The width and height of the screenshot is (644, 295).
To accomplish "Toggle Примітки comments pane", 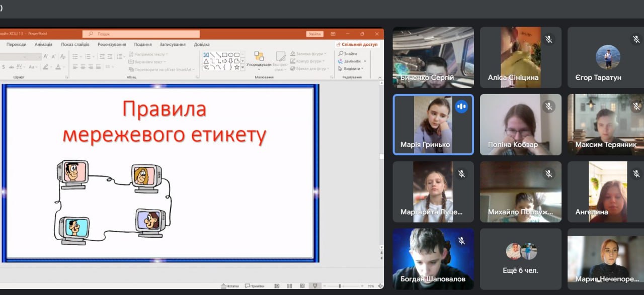I will (x=255, y=286).
